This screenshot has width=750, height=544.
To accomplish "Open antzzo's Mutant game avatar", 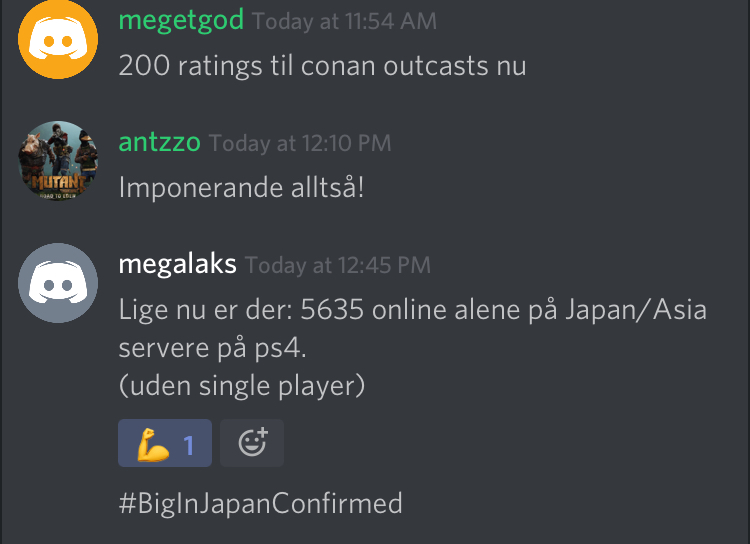I will pos(58,161).
